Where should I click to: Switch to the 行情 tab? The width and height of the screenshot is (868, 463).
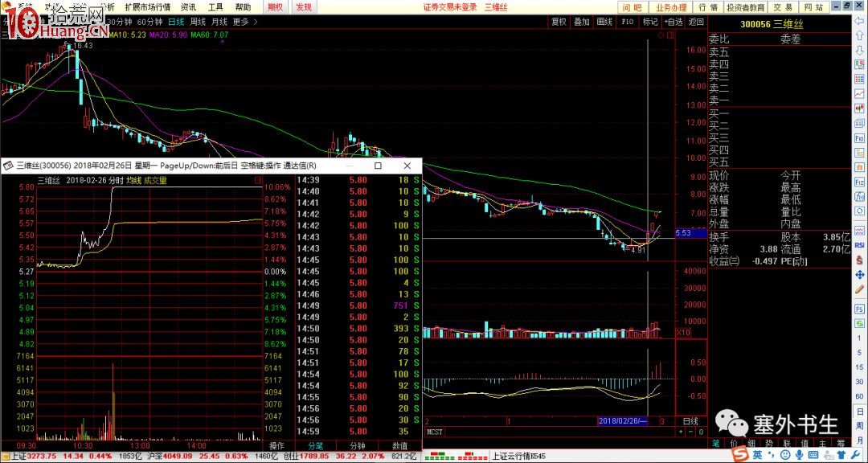point(709,7)
